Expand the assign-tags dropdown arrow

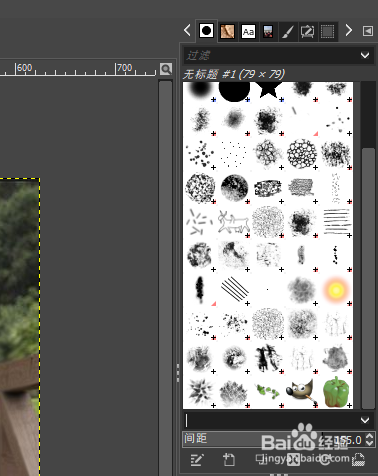(365, 420)
